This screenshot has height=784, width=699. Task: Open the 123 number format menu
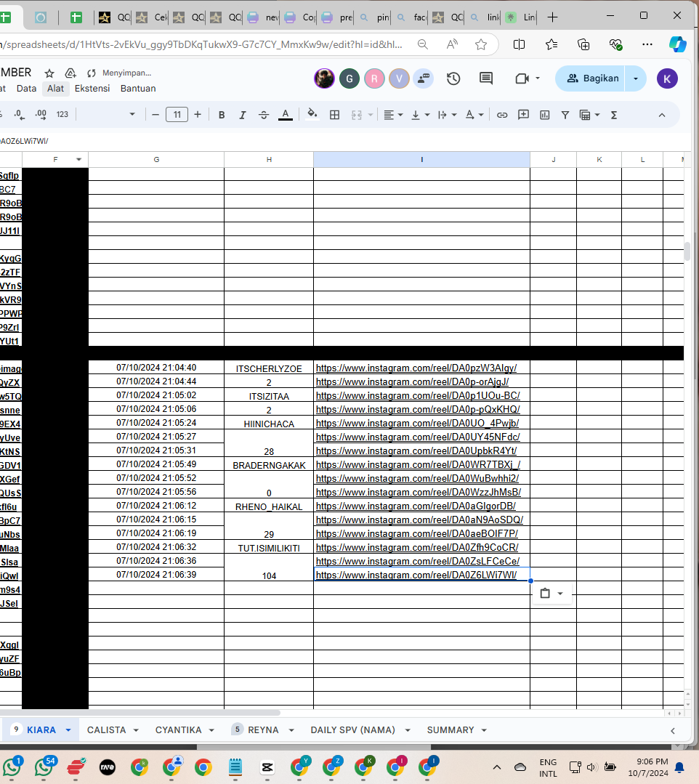(62, 115)
